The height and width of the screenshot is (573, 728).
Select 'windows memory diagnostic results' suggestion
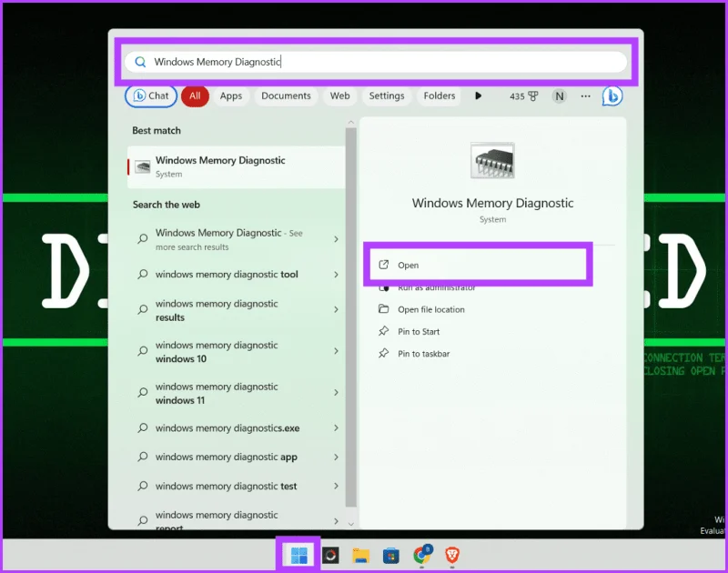(x=238, y=310)
